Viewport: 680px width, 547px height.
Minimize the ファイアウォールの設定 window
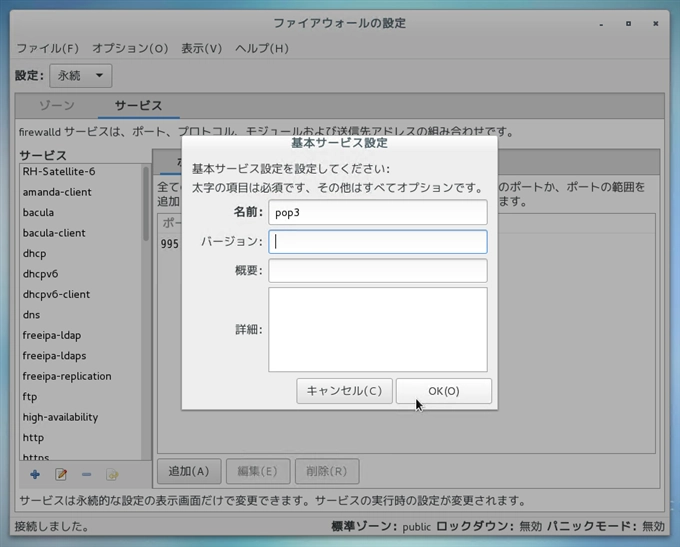click(601, 24)
